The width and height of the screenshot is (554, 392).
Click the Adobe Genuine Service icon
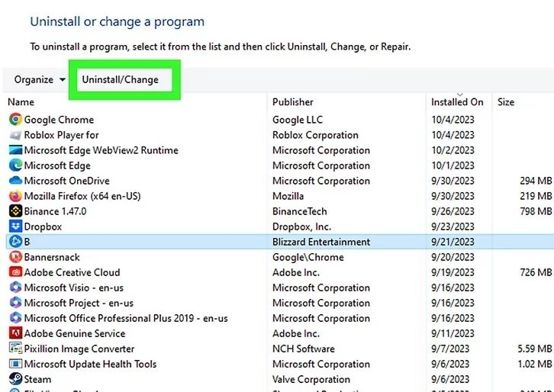[15, 333]
